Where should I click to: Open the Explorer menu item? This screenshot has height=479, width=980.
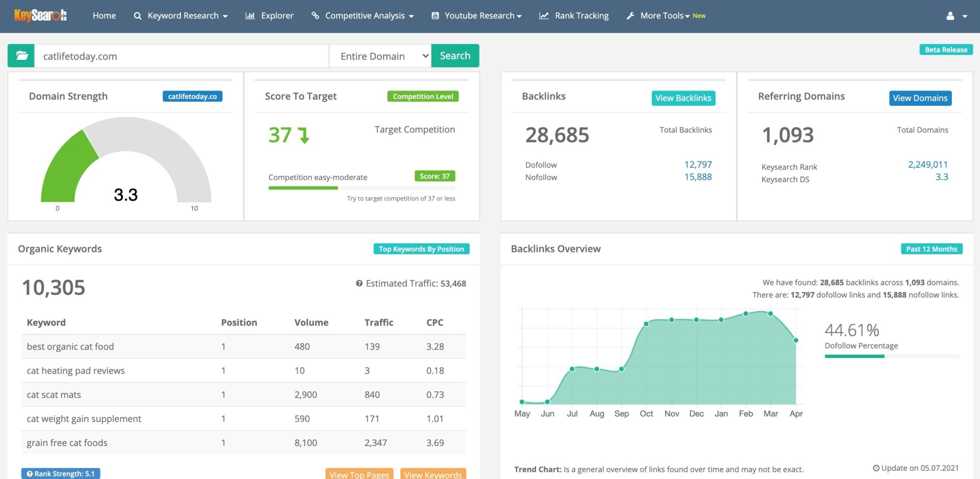[277, 16]
